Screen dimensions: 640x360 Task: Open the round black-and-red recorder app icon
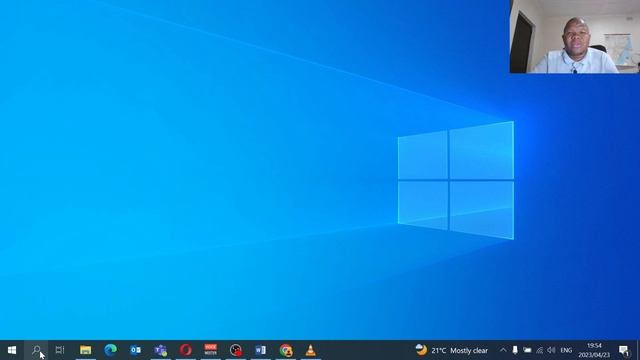pos(236,350)
